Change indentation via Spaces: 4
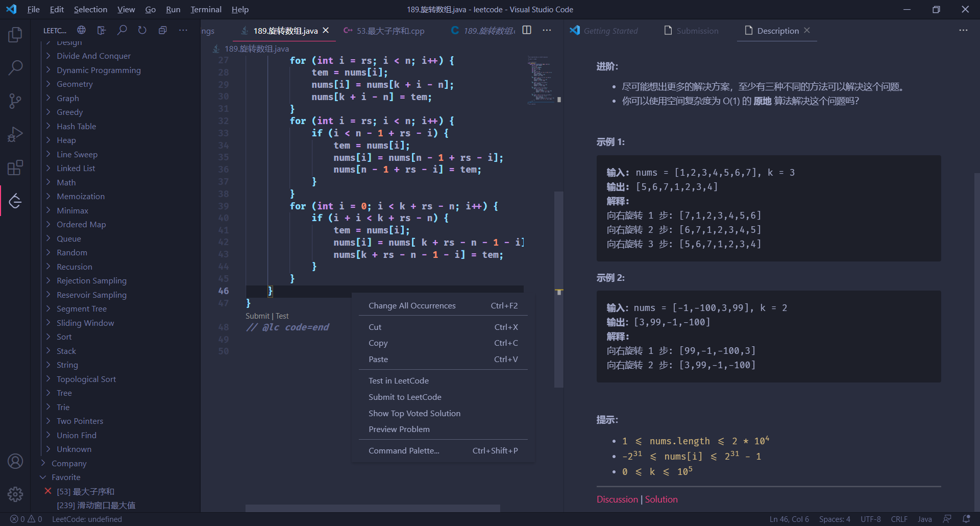Viewport: 980px width, 526px height. [x=835, y=519]
